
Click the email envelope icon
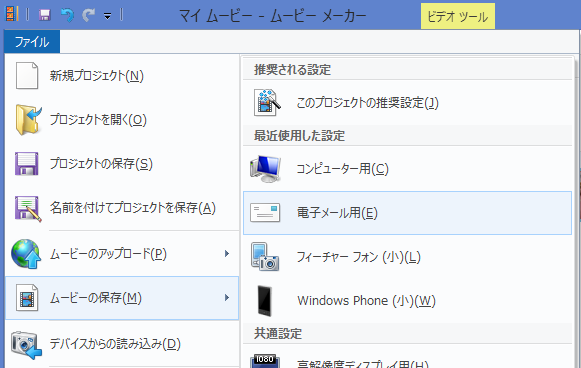click(265, 213)
